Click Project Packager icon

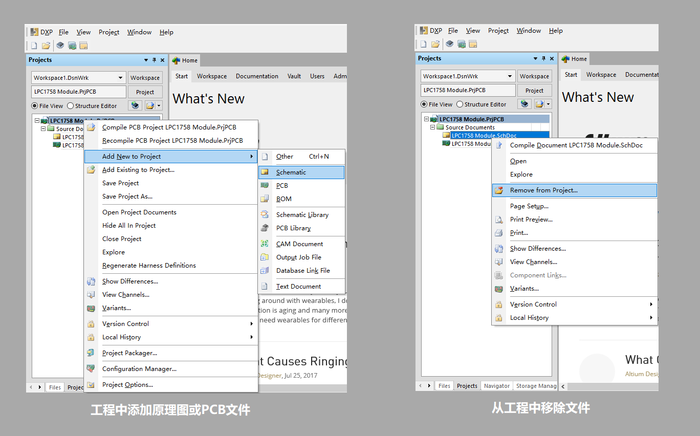(x=91, y=353)
